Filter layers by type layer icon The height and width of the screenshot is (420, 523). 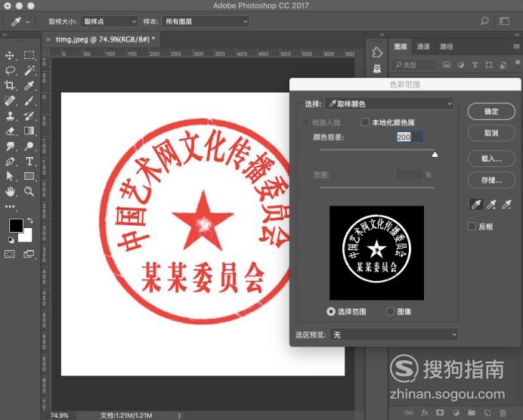click(475, 65)
